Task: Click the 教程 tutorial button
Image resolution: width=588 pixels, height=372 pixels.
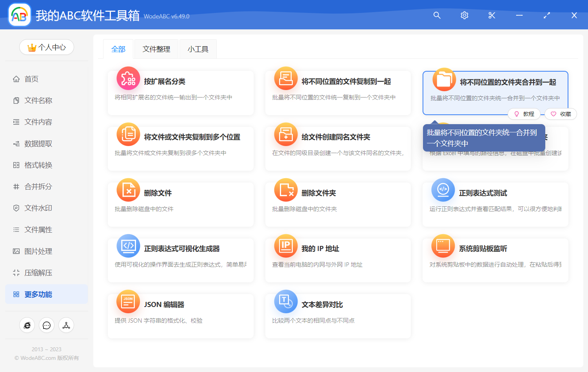Action: tap(524, 114)
